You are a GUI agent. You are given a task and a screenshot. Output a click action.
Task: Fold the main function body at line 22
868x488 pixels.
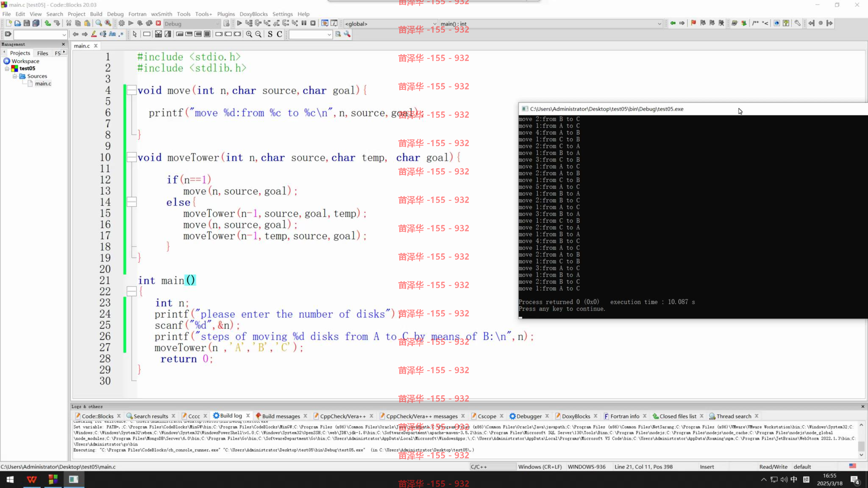pyautogui.click(x=132, y=291)
